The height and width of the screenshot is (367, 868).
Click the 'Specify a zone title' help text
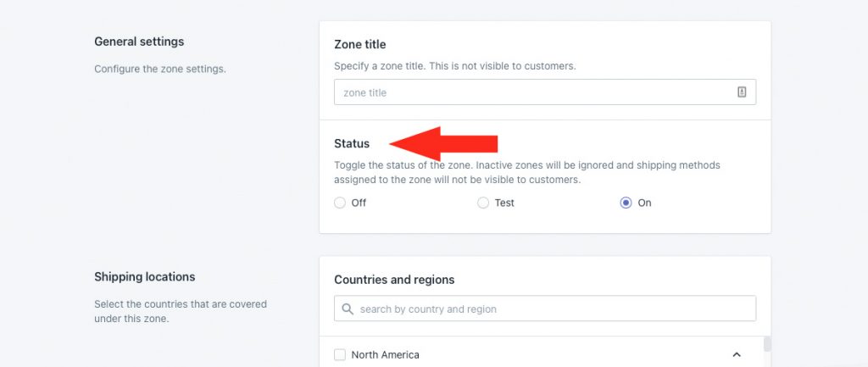pyautogui.click(x=455, y=66)
